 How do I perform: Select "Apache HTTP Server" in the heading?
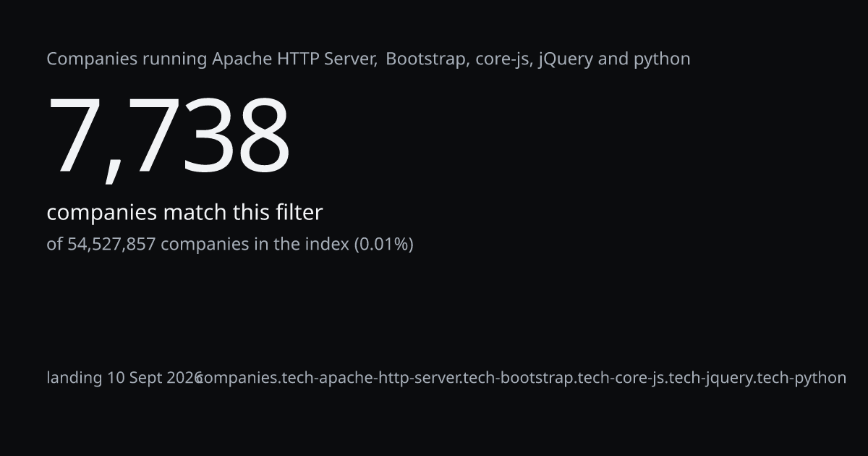pos(294,59)
